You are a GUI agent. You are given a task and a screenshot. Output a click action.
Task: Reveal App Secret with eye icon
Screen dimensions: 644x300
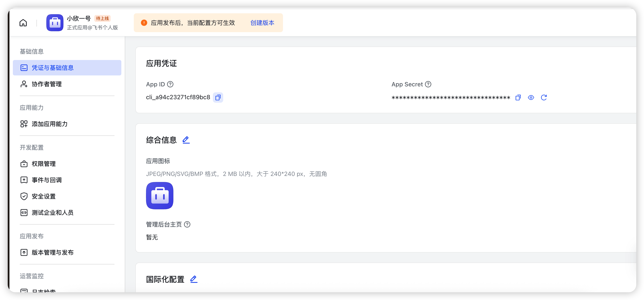[531, 97]
